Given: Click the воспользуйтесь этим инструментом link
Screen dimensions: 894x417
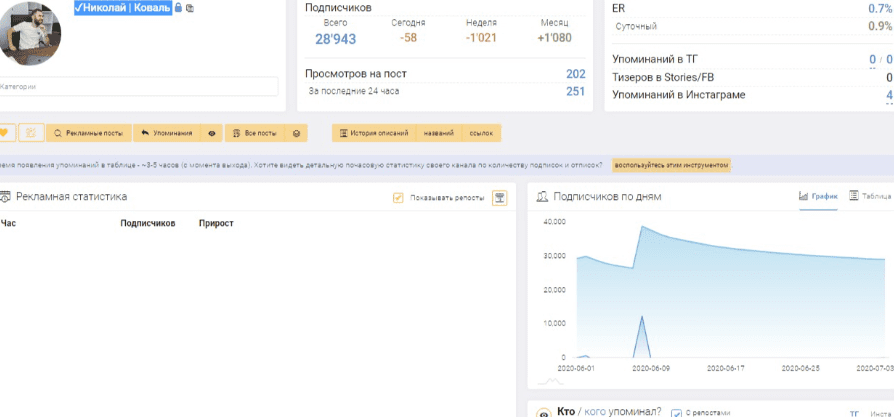Looking at the screenshot, I should (x=670, y=165).
